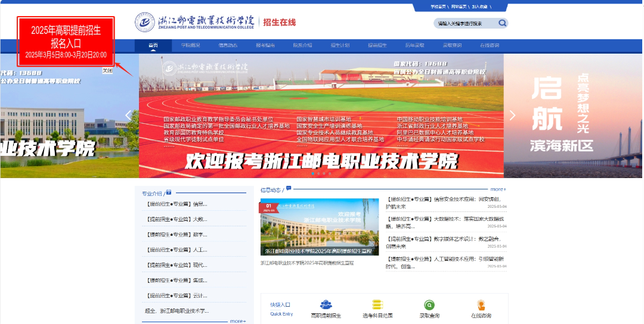Expand 专业介绍 list with more+

[x=237, y=321]
